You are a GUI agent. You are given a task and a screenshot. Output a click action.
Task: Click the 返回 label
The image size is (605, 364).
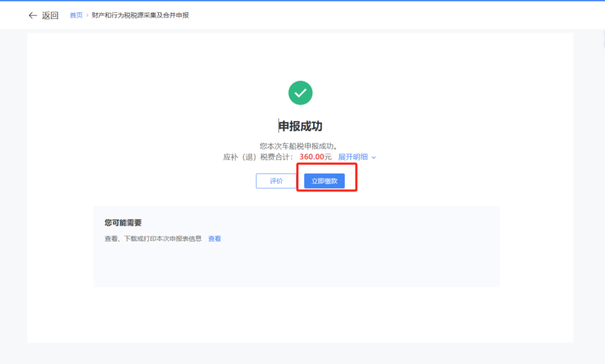[x=50, y=16]
